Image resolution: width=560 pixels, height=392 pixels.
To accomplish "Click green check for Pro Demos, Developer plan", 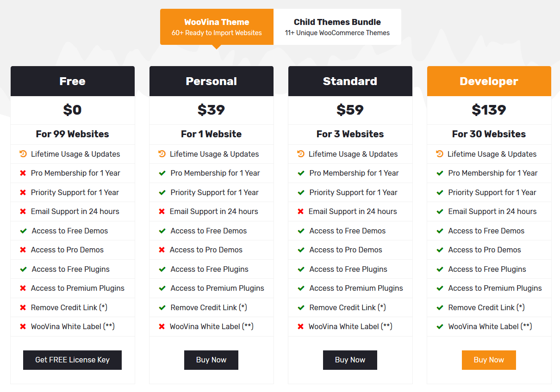I will click(x=440, y=250).
